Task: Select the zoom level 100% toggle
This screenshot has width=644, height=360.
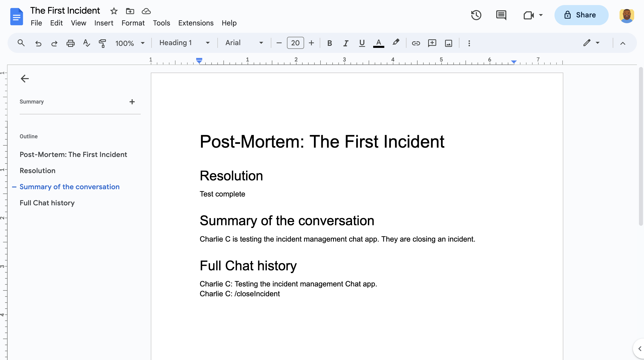Action: [x=130, y=43]
